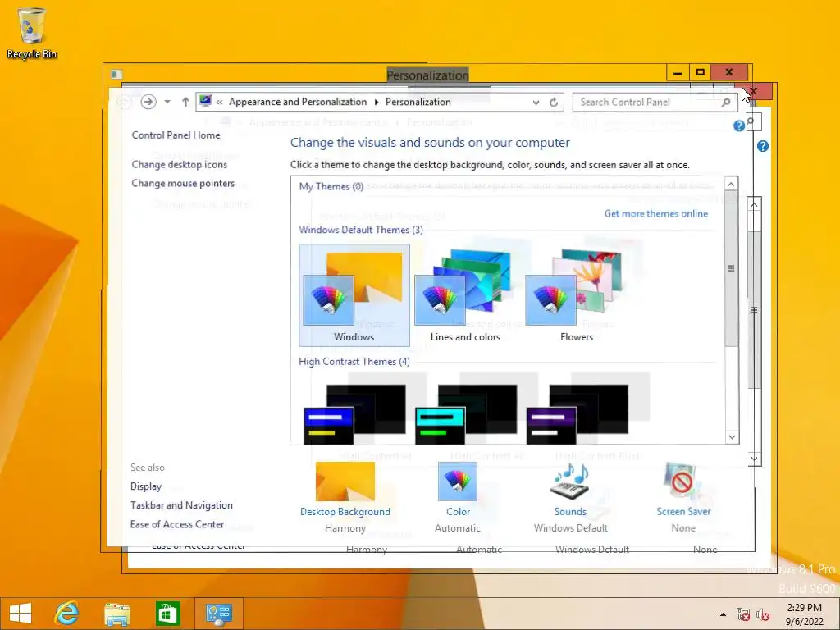Click the Control Panel icon in address bar

point(205,101)
